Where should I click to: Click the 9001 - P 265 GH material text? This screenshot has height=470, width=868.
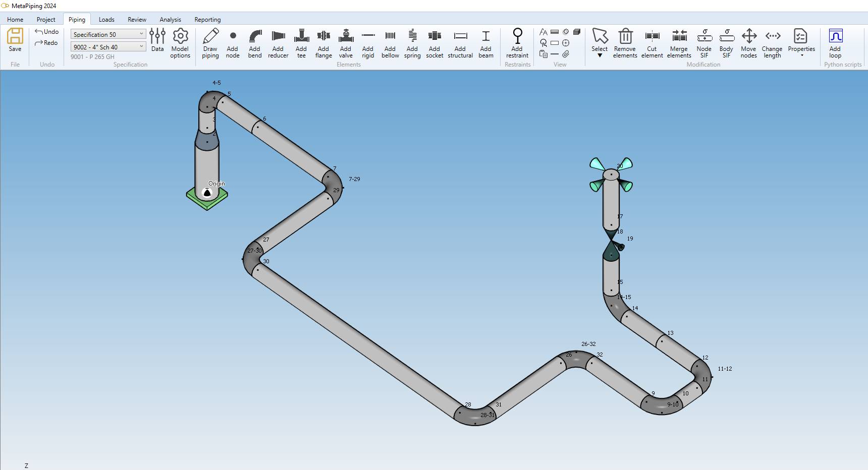pos(92,57)
